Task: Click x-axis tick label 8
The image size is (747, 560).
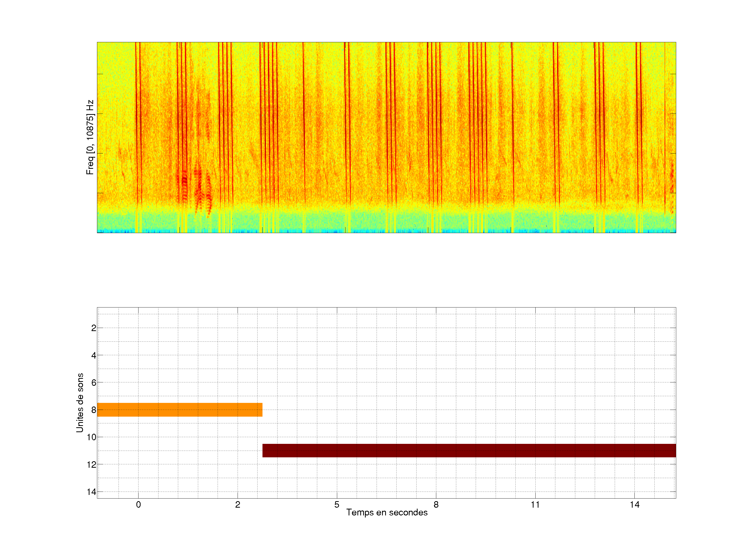Action: point(436,505)
